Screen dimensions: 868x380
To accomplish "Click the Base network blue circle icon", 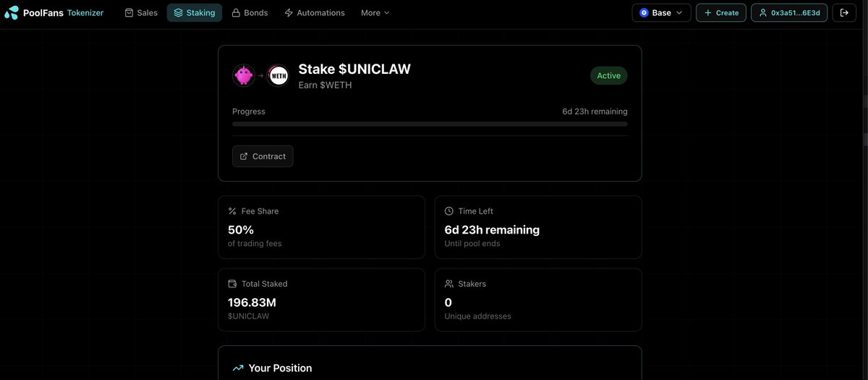I will tap(644, 12).
